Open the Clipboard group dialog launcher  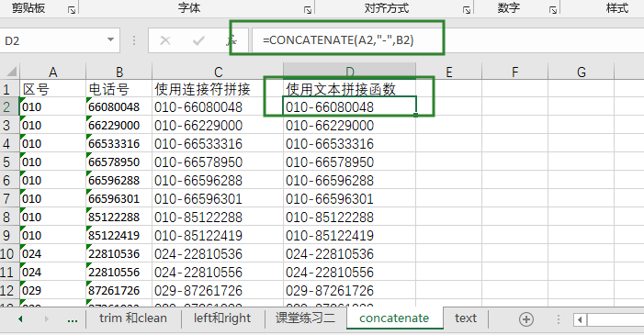click(72, 10)
